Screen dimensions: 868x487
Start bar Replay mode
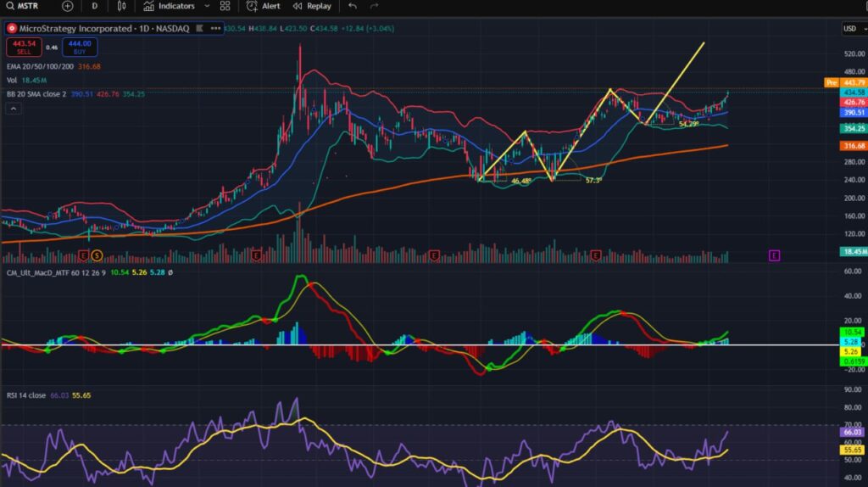312,6
